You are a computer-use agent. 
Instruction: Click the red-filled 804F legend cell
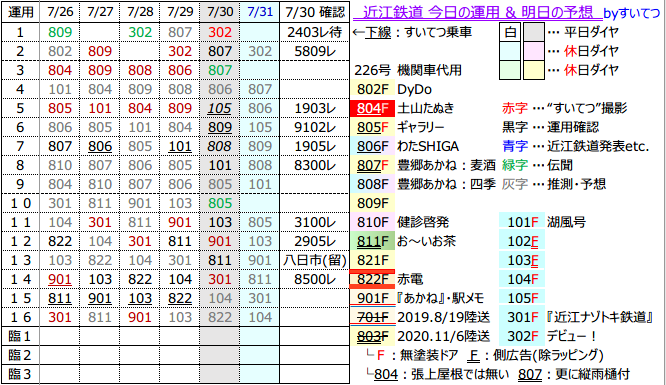[373, 108]
